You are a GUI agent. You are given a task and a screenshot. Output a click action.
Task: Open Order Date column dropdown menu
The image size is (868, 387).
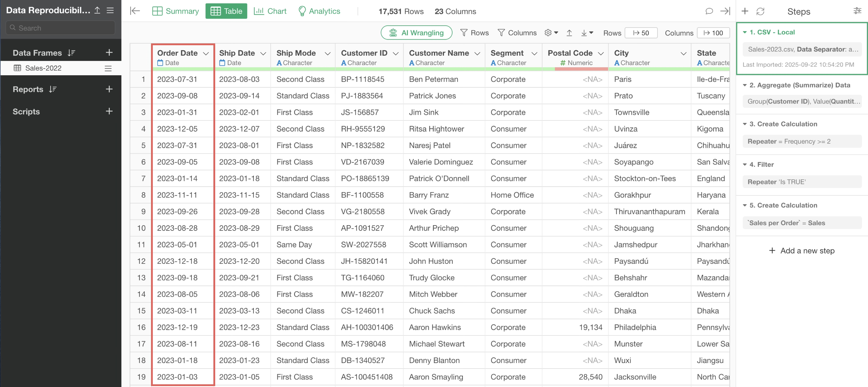click(x=206, y=53)
